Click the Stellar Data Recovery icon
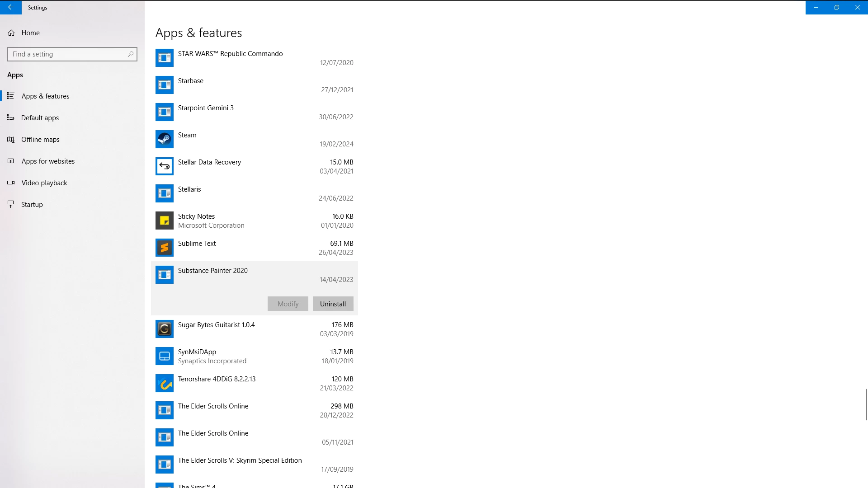This screenshot has height=488, width=868. 164,166
